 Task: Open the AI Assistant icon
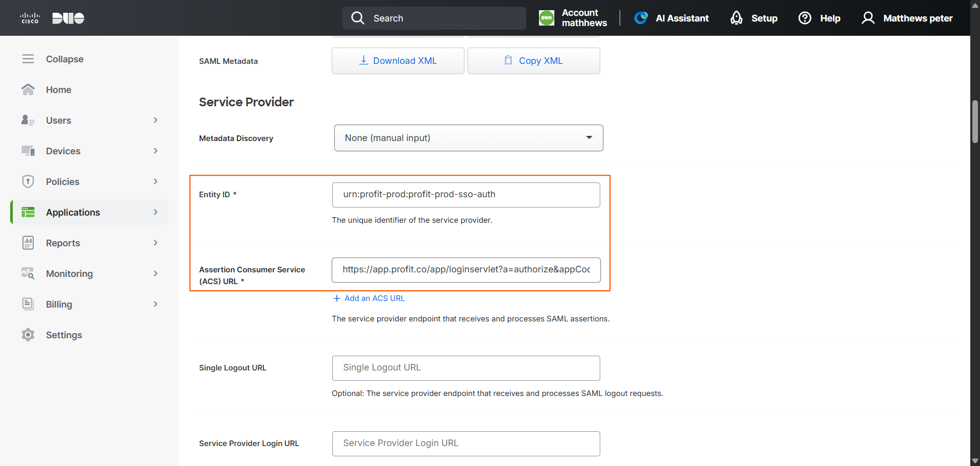click(x=641, y=18)
